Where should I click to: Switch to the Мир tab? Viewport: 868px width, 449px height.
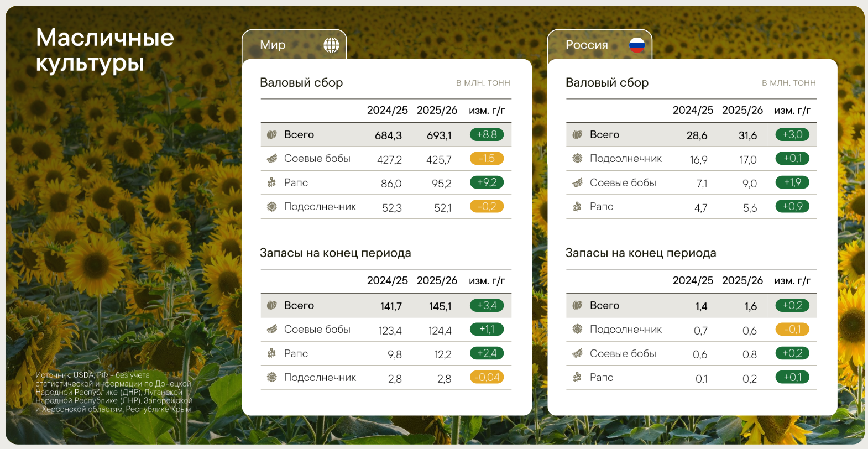273,45
